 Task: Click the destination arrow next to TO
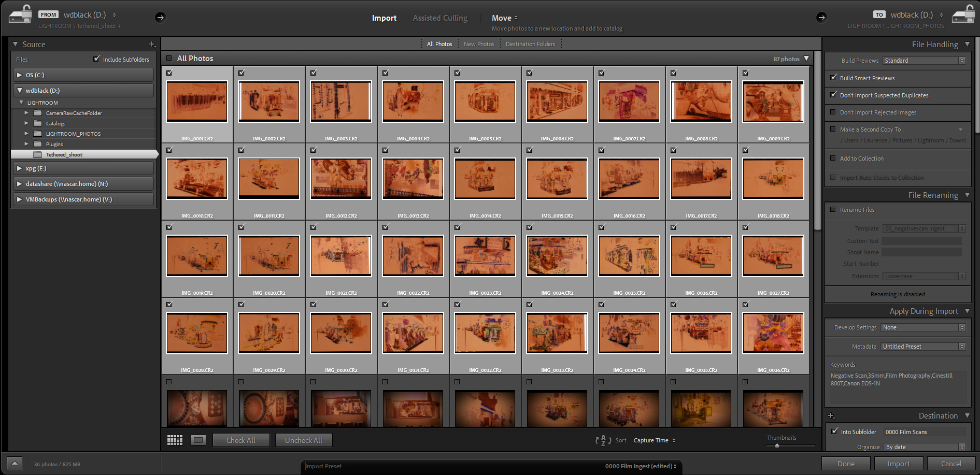pyautogui.click(x=821, y=18)
